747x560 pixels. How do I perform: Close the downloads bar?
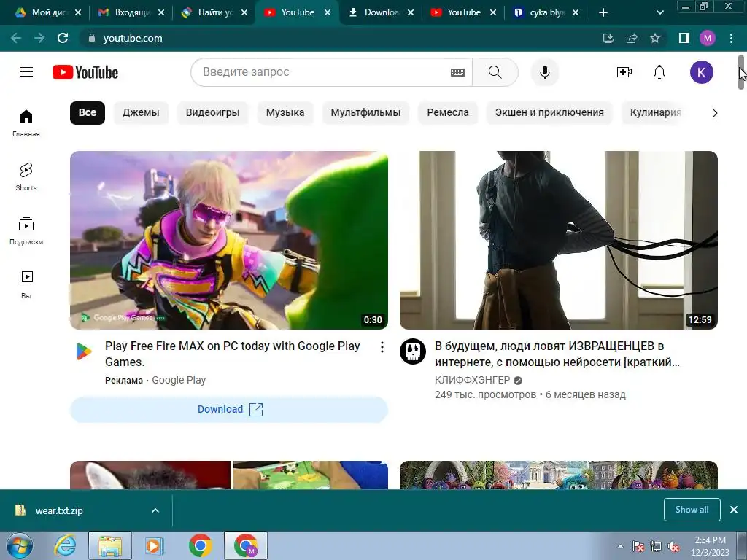click(734, 510)
